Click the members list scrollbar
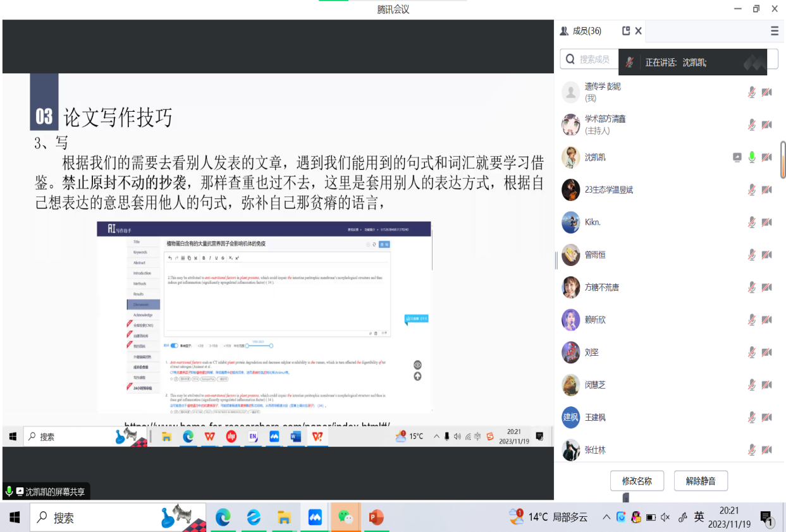786x532 pixels. [x=783, y=159]
